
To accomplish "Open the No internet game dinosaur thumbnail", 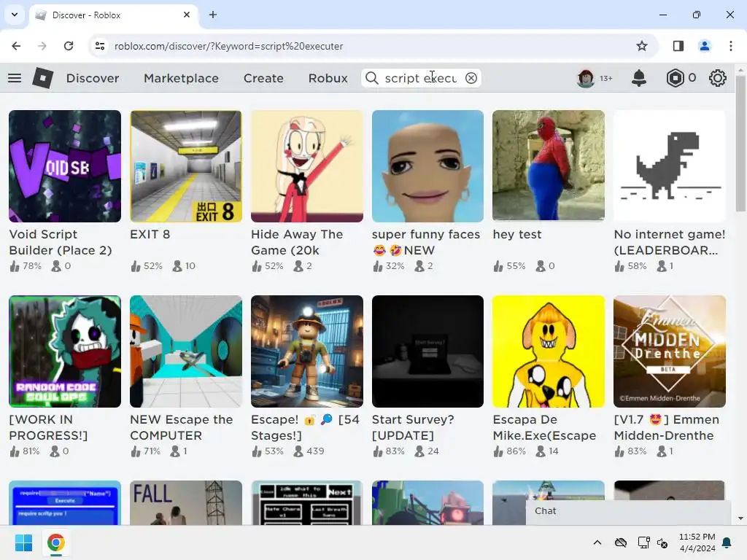I will 670,166.
